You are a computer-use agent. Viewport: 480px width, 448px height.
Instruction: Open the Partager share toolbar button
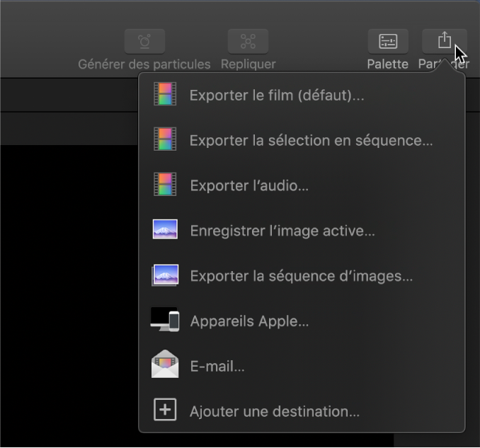pos(444,42)
